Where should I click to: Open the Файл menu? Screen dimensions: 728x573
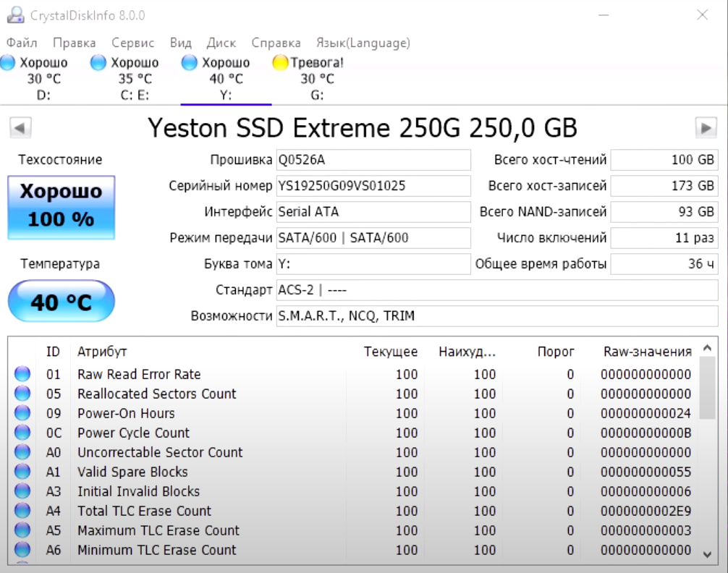point(22,43)
